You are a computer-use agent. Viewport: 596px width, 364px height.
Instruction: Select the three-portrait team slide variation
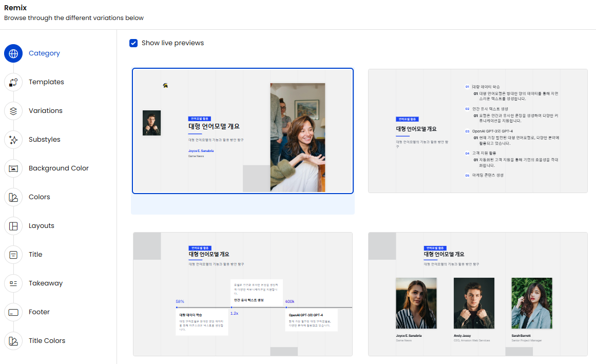click(x=477, y=294)
